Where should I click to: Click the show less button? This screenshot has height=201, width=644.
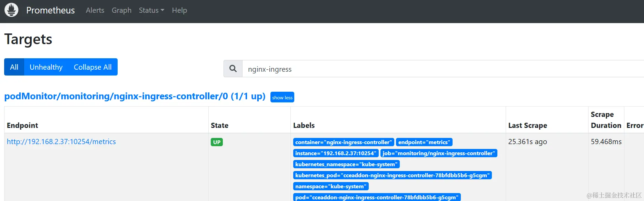[282, 98]
